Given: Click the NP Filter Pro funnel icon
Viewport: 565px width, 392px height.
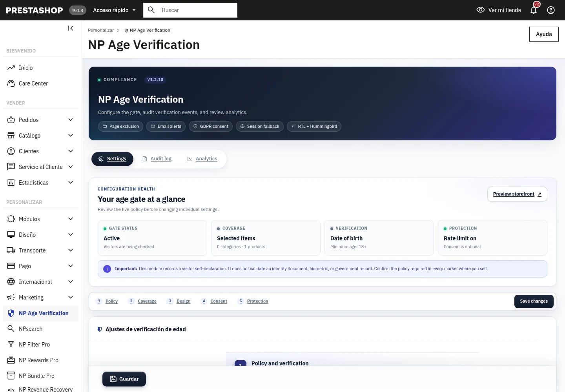Looking at the screenshot, I should point(11,345).
